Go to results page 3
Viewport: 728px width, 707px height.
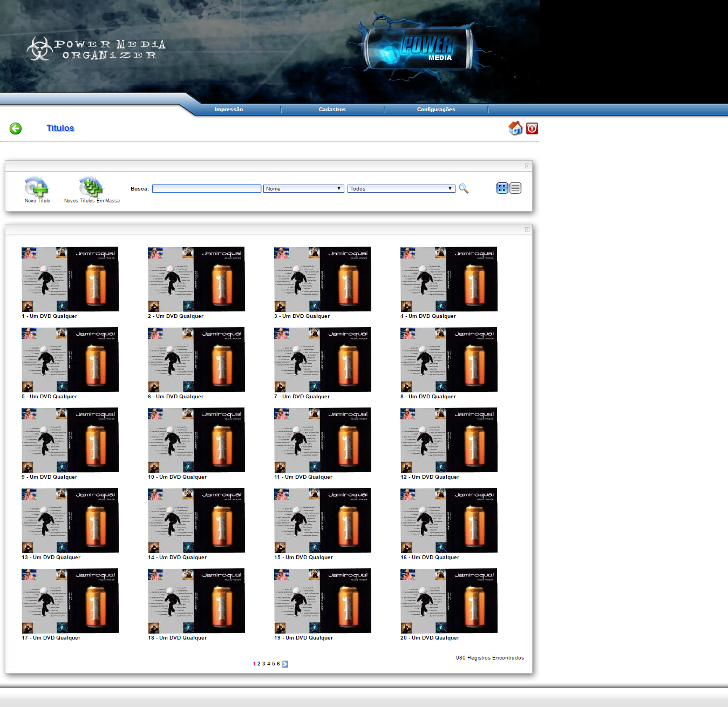(x=264, y=664)
